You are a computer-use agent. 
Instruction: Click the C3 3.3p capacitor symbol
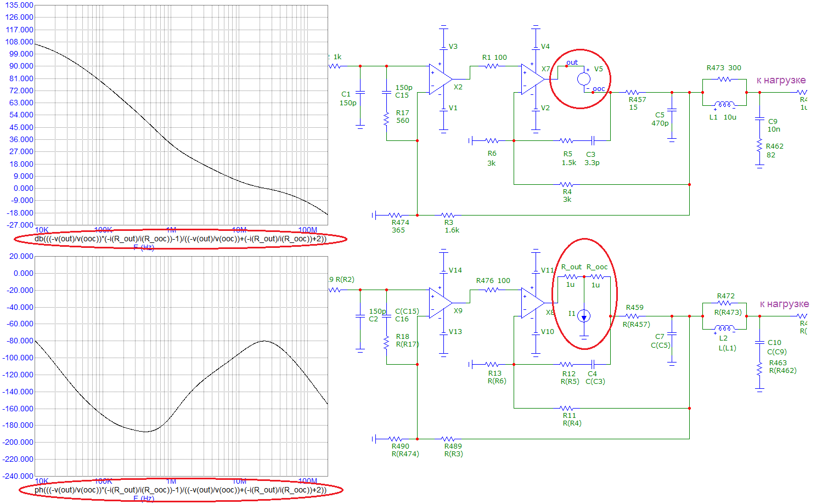593,140
